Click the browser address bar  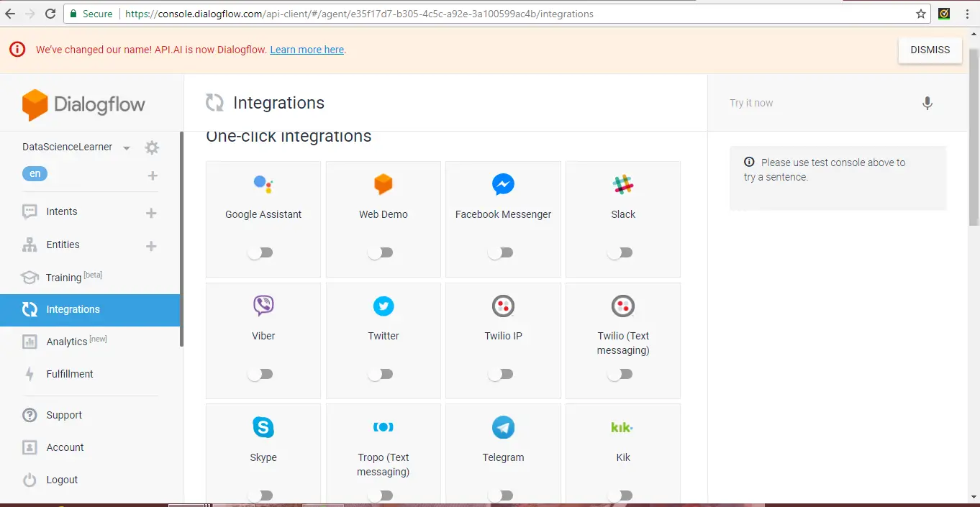click(496, 14)
